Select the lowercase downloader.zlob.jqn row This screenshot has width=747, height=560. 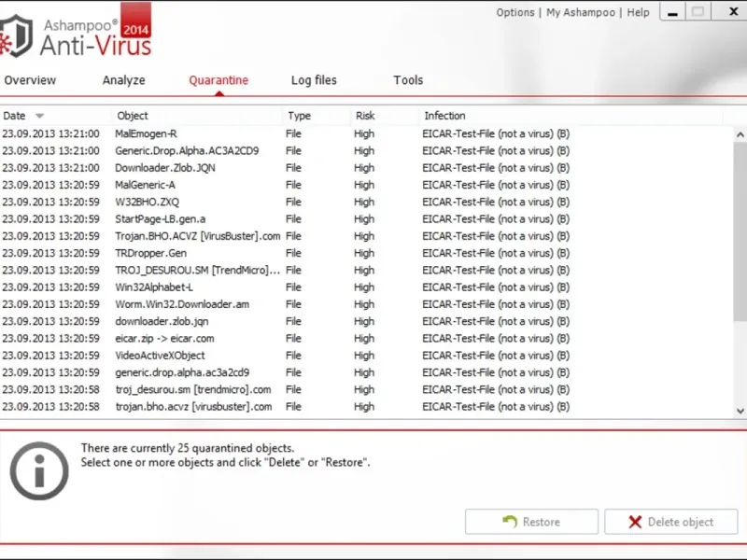(367, 322)
